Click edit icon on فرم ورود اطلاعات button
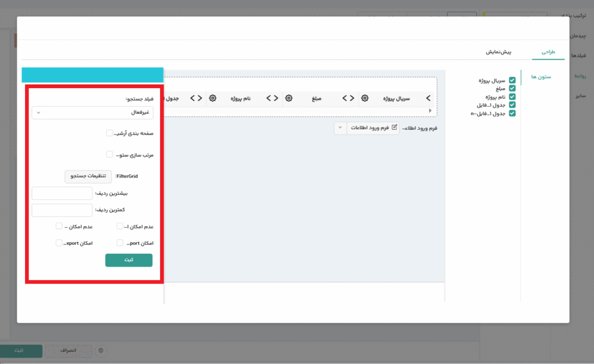 [x=395, y=128]
